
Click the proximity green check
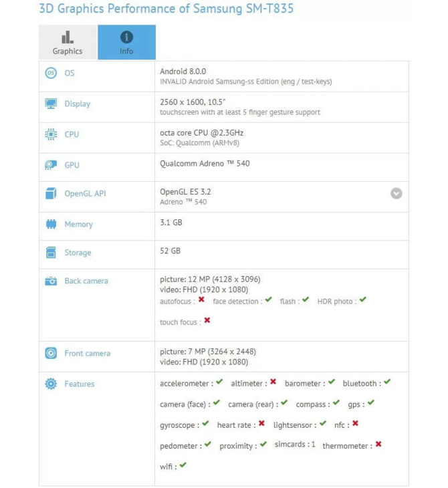point(263,444)
